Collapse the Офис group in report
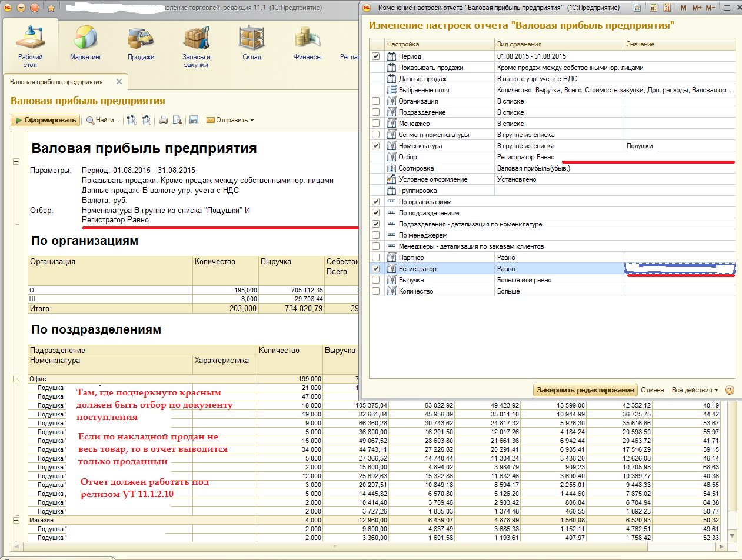Viewport: 742px width, 560px height. tap(16, 379)
